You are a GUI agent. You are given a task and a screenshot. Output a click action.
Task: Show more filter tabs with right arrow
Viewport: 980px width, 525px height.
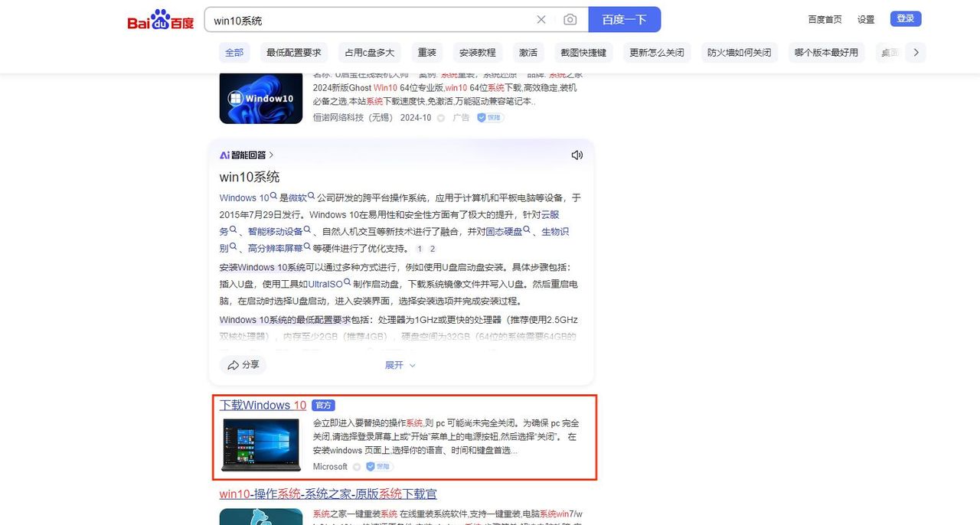coord(916,53)
